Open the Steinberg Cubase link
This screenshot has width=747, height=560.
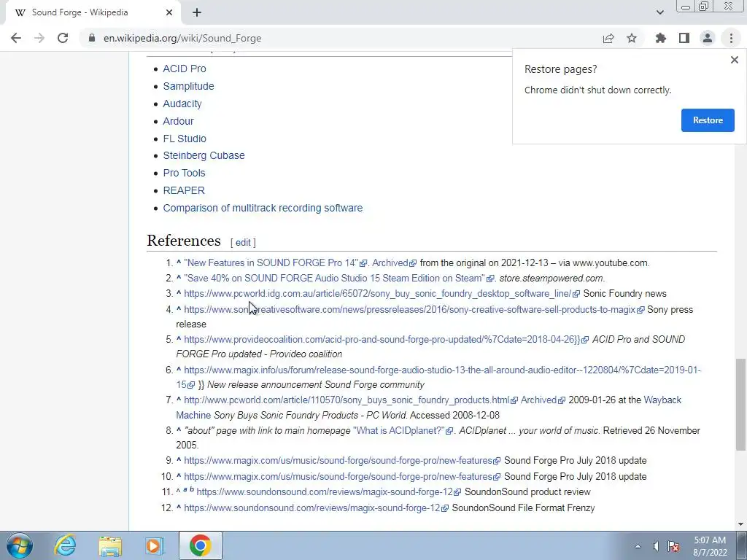(x=204, y=156)
